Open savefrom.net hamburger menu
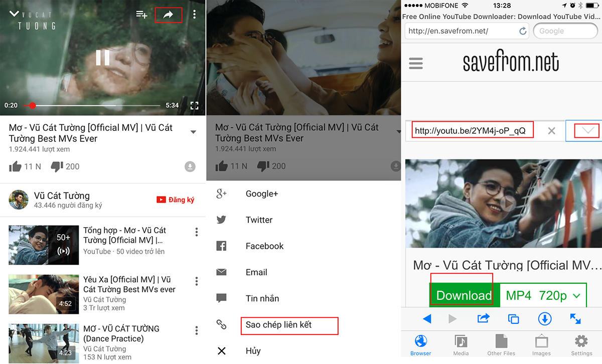The image size is (602, 364). coord(416,63)
